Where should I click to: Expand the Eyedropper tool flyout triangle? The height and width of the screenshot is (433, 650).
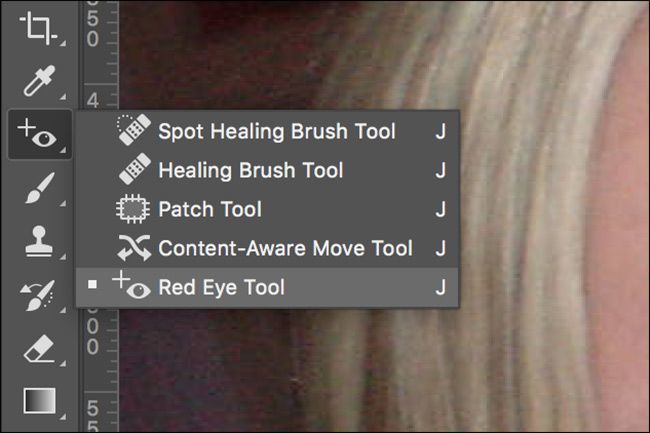(x=63, y=97)
